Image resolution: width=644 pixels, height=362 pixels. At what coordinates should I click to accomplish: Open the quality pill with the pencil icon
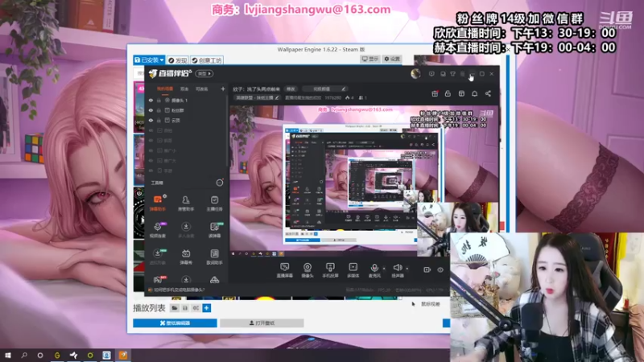(x=324, y=88)
